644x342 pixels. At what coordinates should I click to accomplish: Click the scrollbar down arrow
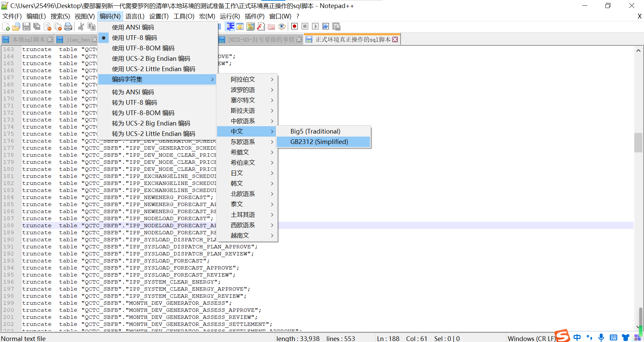pos(638,327)
